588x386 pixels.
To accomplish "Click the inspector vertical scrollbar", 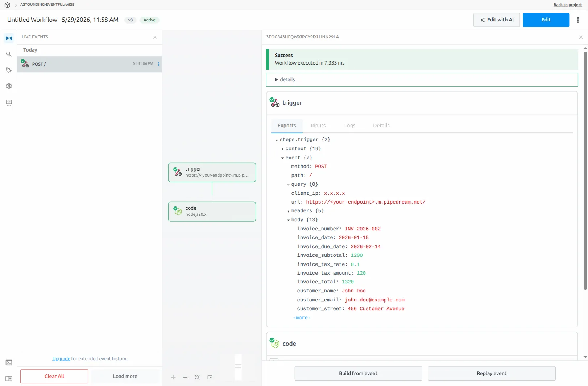I will (585, 171).
